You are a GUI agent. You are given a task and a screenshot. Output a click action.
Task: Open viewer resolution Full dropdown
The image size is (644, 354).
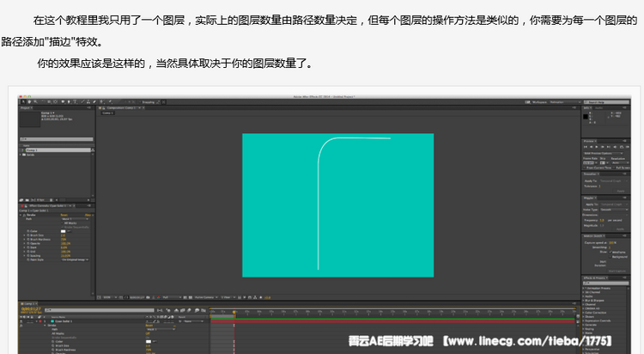click(171, 297)
